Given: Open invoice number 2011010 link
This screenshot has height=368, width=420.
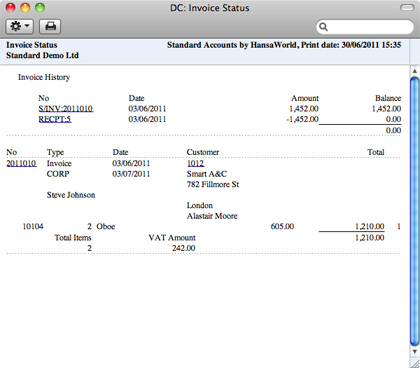Looking at the screenshot, I should click(x=21, y=163).
